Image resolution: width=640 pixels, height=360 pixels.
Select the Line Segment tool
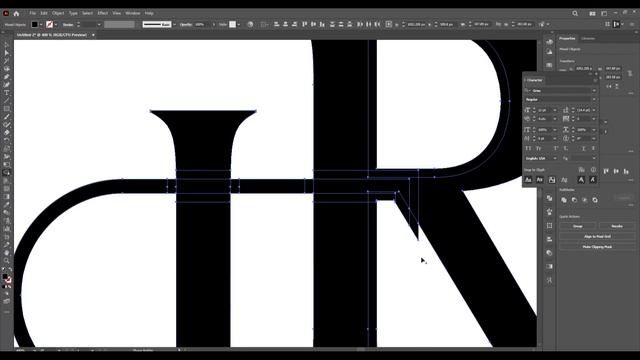click(x=7, y=101)
